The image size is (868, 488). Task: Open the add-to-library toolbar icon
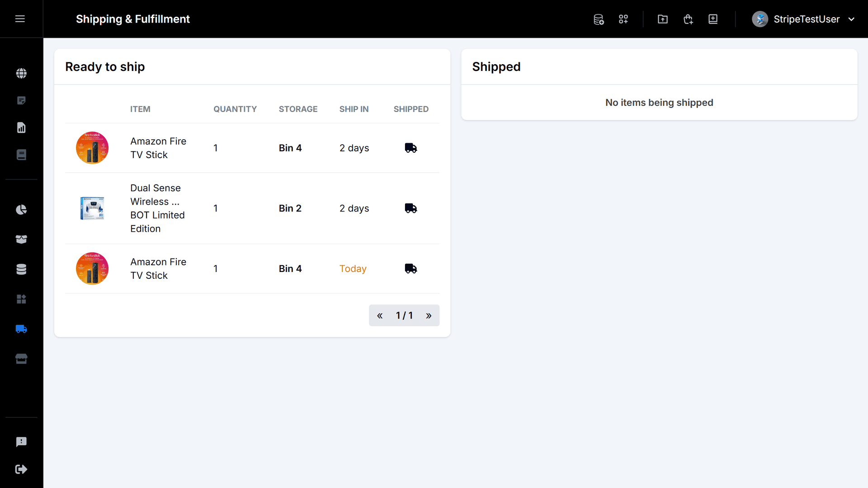(x=713, y=19)
